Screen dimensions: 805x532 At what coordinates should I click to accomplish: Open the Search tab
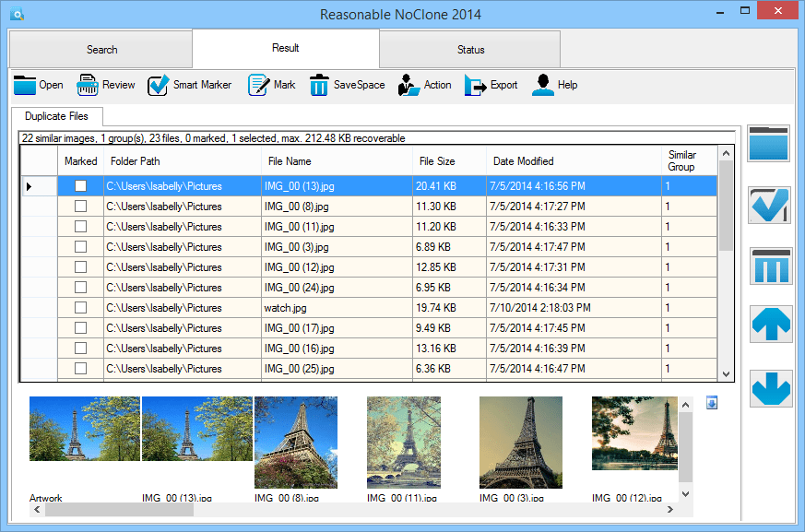tap(101, 49)
